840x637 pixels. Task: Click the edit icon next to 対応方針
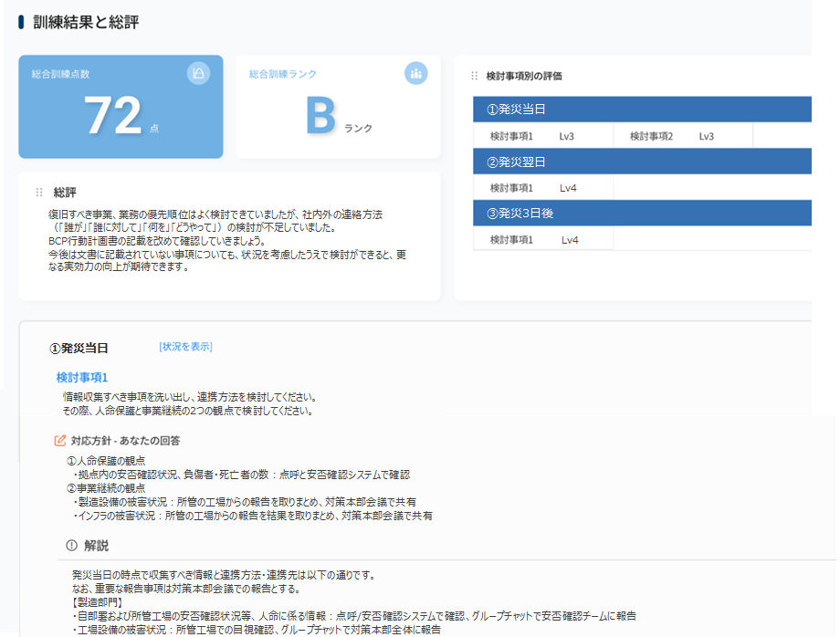pyautogui.click(x=60, y=440)
